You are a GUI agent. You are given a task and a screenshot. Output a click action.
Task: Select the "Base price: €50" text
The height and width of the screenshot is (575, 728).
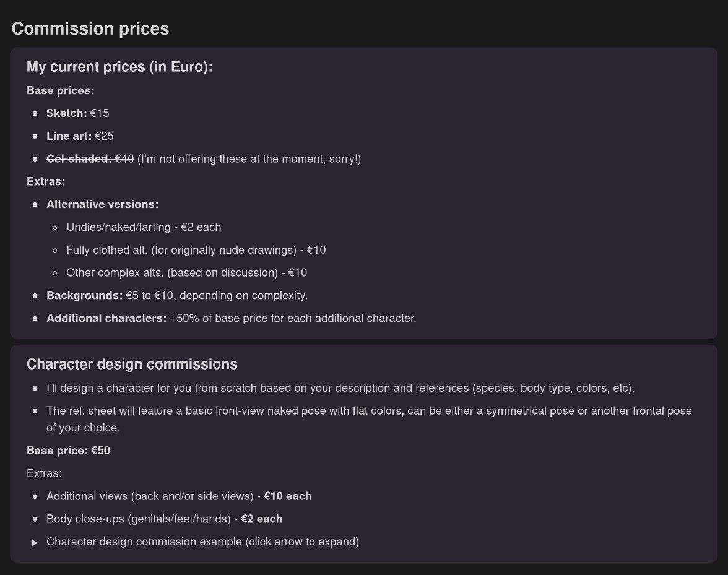click(x=68, y=451)
